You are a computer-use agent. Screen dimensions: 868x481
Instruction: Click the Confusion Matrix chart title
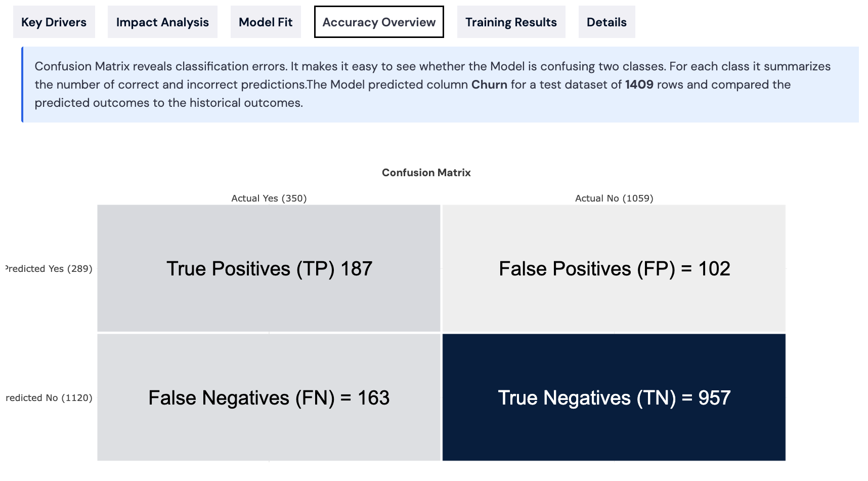426,173
